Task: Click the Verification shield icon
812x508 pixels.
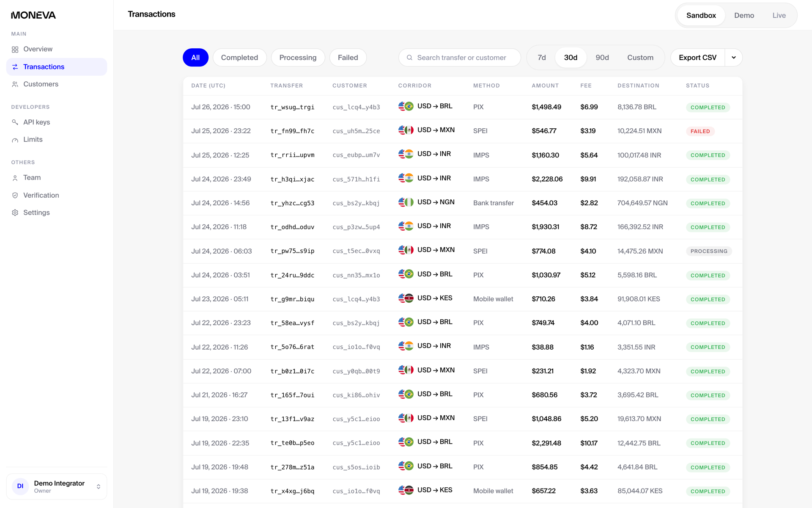Action: click(15, 195)
